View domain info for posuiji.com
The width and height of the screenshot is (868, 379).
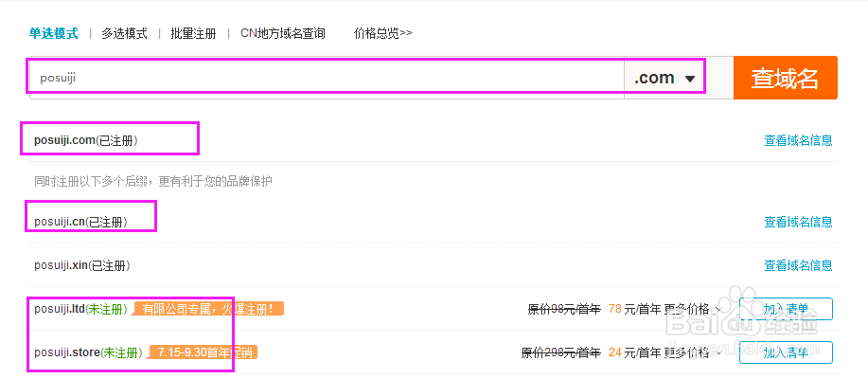click(798, 140)
